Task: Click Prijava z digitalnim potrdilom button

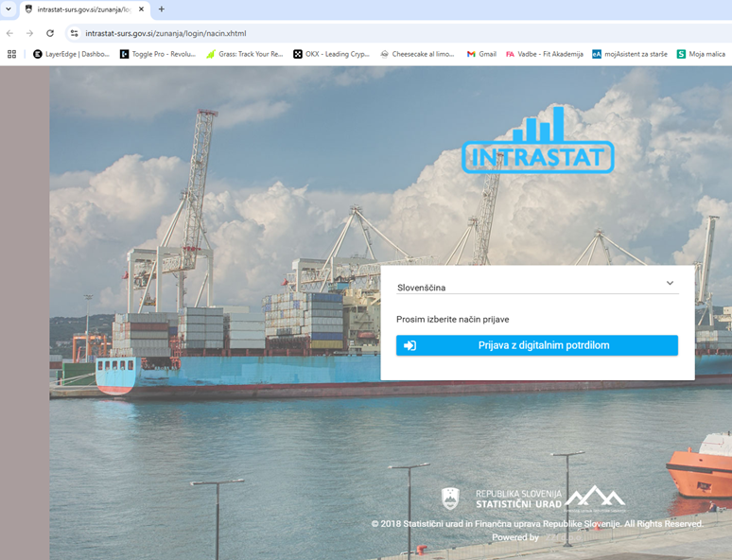Action: click(537, 345)
